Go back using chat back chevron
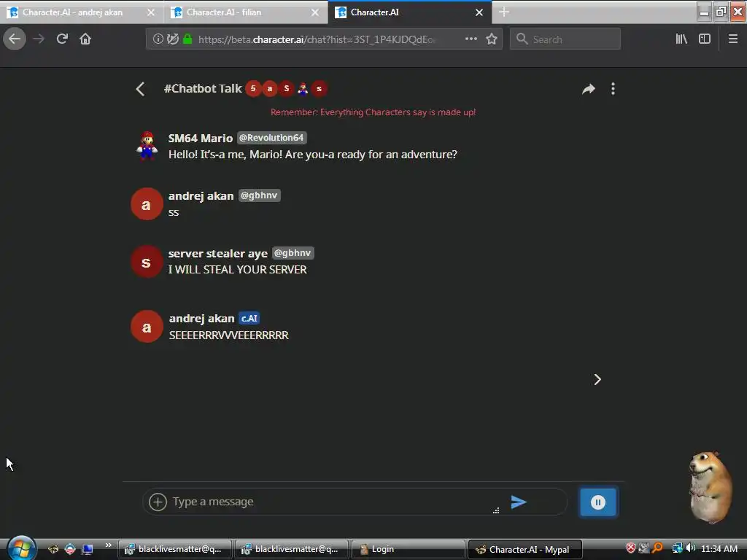The height and width of the screenshot is (560, 747). pos(140,89)
